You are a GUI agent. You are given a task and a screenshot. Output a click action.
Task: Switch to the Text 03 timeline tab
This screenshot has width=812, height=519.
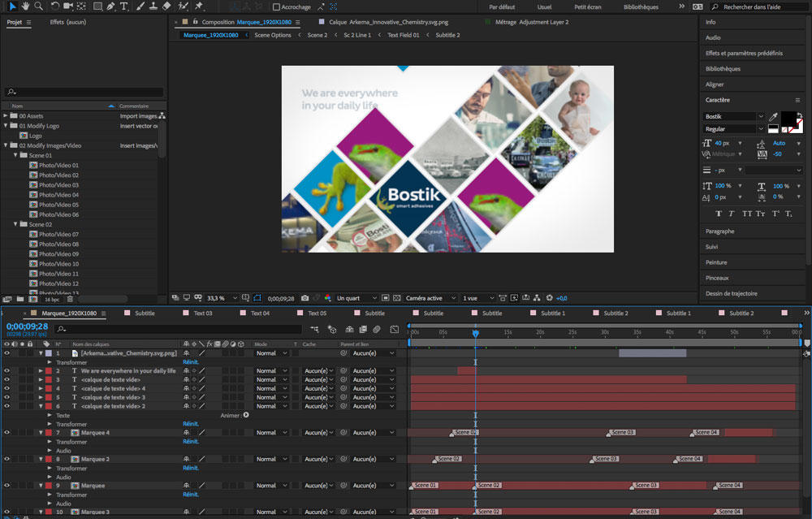click(x=203, y=314)
